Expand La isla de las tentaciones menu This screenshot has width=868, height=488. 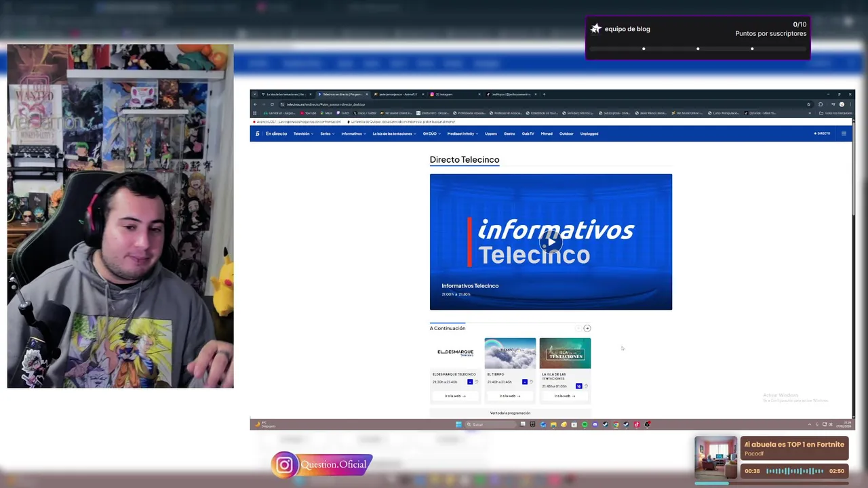[394, 134]
